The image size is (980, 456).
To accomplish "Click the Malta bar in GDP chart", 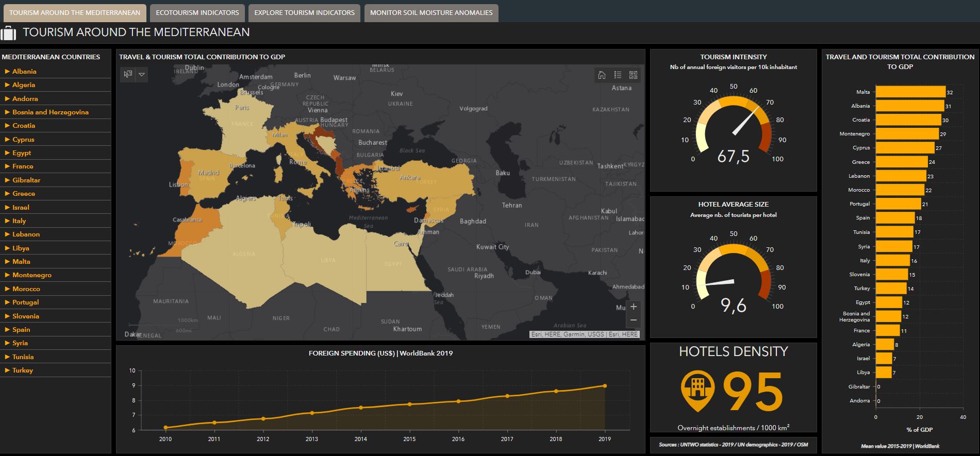I will coord(910,92).
